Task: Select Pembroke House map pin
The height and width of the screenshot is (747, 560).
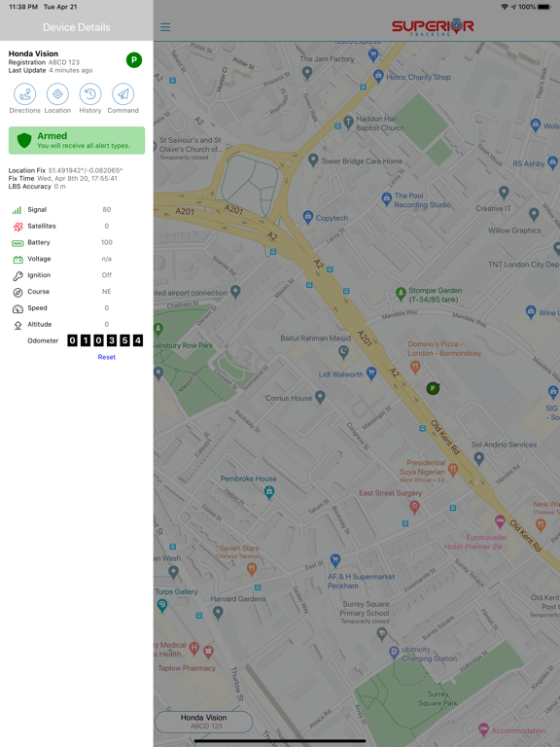Action: click(269, 491)
